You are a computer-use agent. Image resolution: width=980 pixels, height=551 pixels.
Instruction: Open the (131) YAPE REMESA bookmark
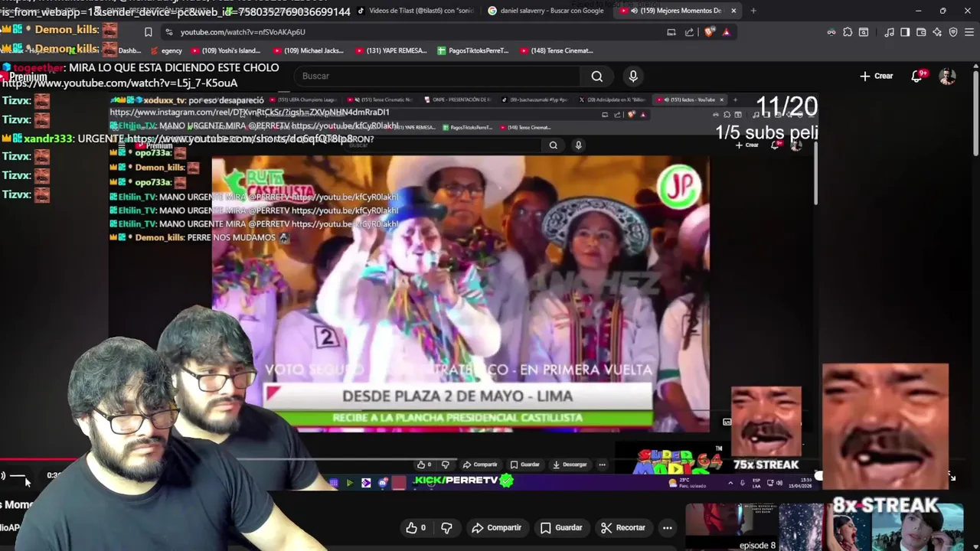pos(390,51)
